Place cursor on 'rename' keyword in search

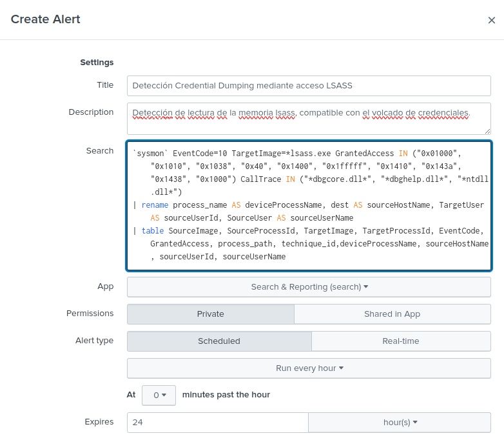[x=155, y=205]
